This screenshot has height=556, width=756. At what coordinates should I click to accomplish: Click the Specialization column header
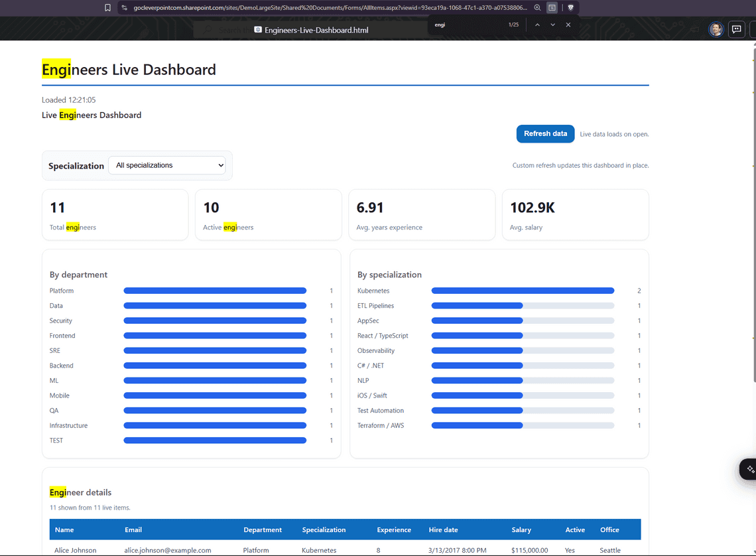pyautogui.click(x=324, y=529)
